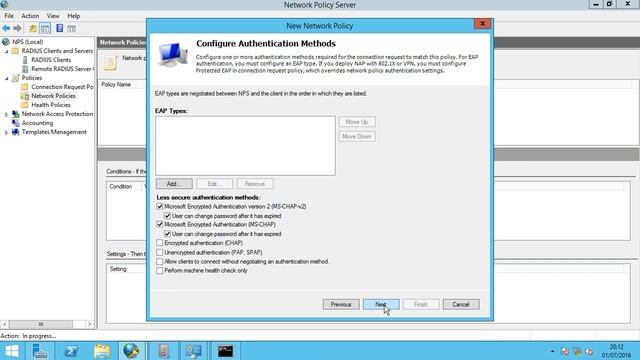Select RADIUS Clients in the tree

[51, 60]
